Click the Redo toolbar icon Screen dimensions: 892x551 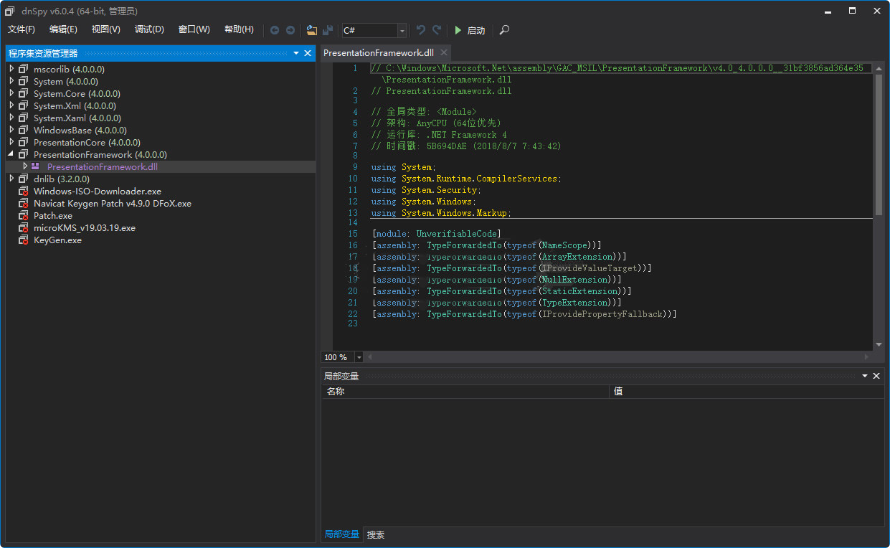[x=437, y=30]
